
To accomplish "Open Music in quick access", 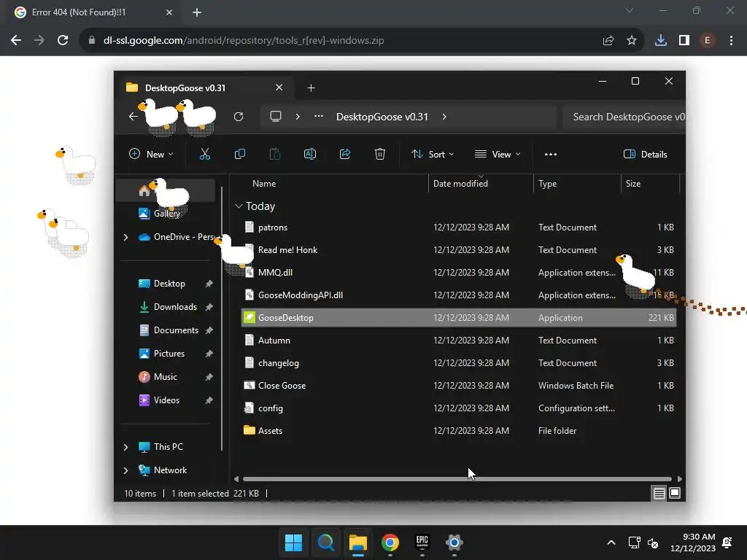I will pos(166,377).
